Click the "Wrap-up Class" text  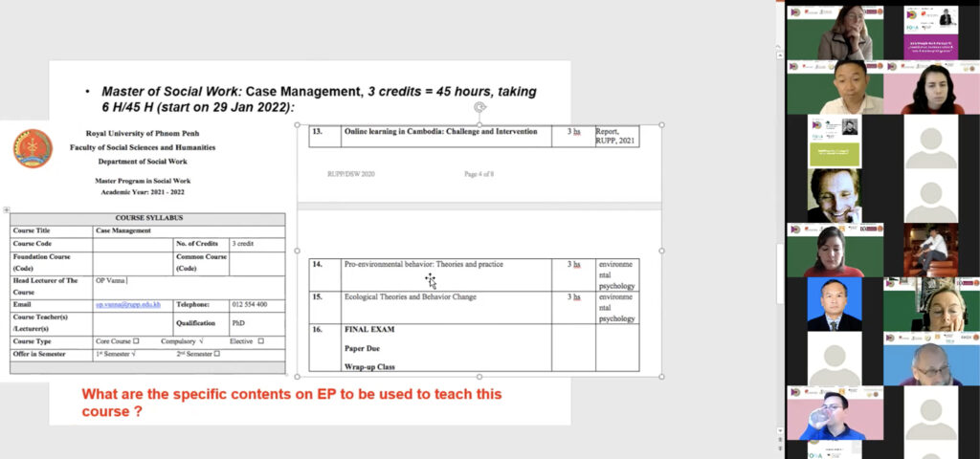click(369, 366)
